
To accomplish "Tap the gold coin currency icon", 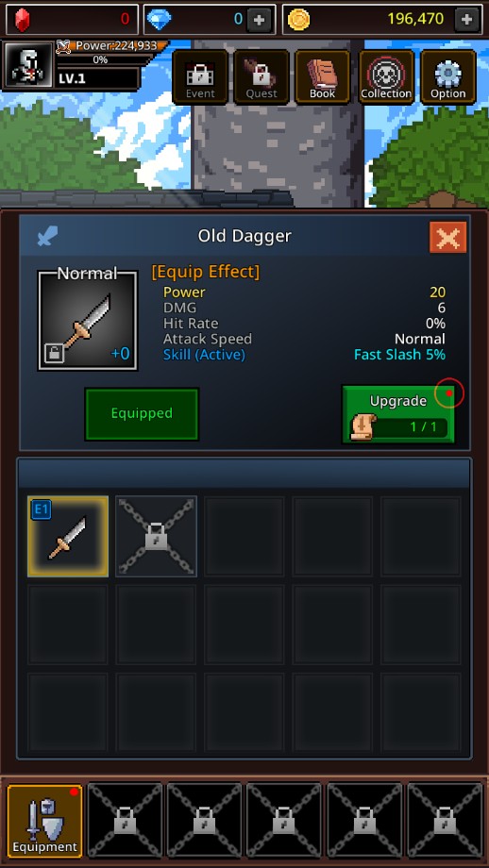I will 299,20.
